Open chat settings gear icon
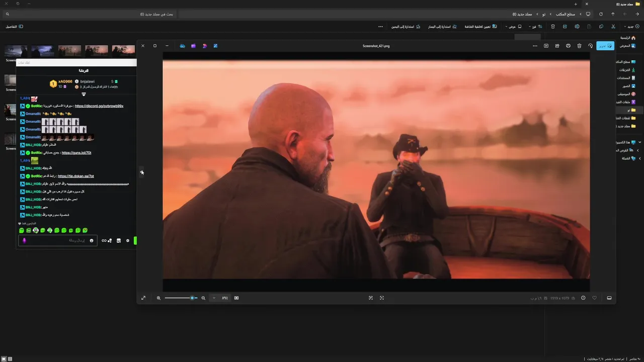This screenshot has width=644, height=362. (128, 241)
